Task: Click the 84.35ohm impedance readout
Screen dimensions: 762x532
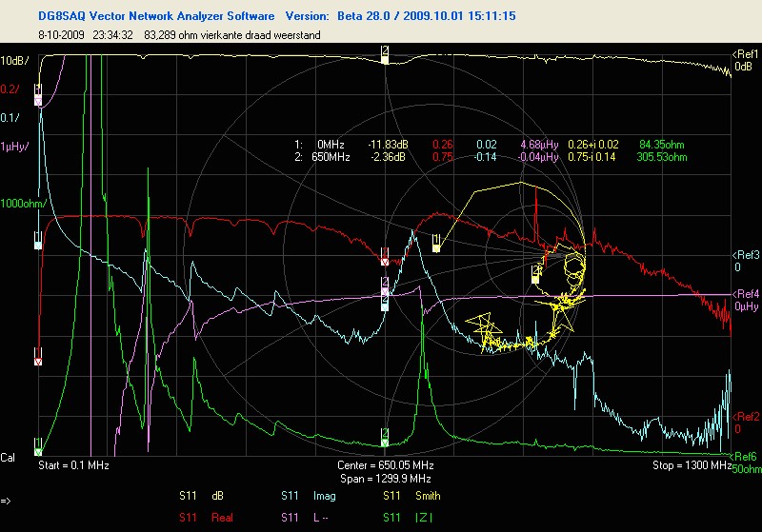Action: click(662, 145)
